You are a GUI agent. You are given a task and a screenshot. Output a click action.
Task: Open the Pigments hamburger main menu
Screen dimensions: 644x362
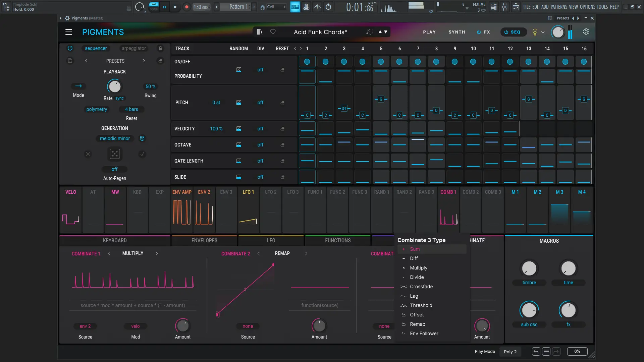coord(69,32)
